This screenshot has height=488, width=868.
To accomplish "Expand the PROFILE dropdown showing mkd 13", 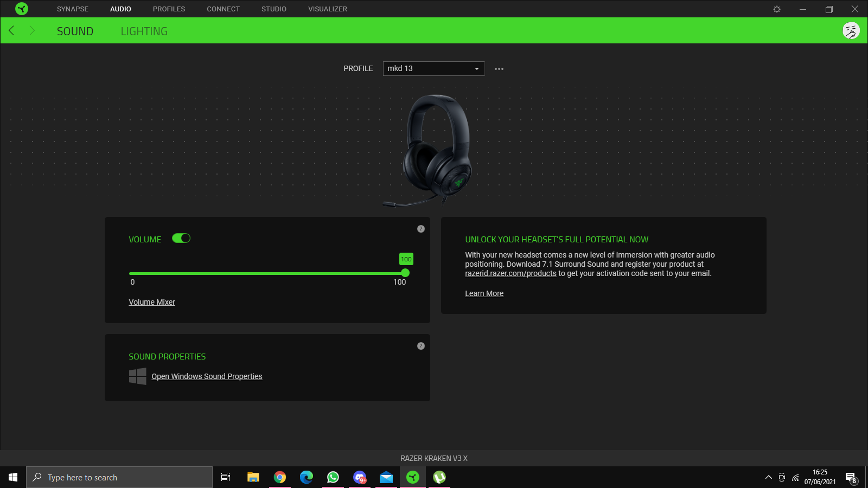I will coord(434,68).
